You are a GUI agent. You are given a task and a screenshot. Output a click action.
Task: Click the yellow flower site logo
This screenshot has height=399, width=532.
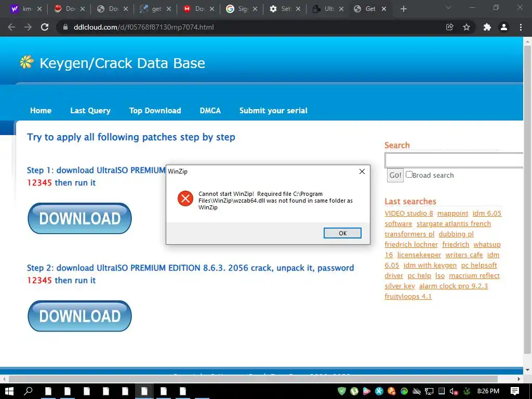(x=27, y=62)
